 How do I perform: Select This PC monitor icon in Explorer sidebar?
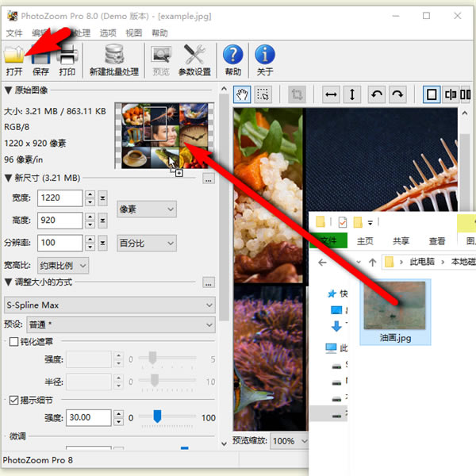click(331, 348)
